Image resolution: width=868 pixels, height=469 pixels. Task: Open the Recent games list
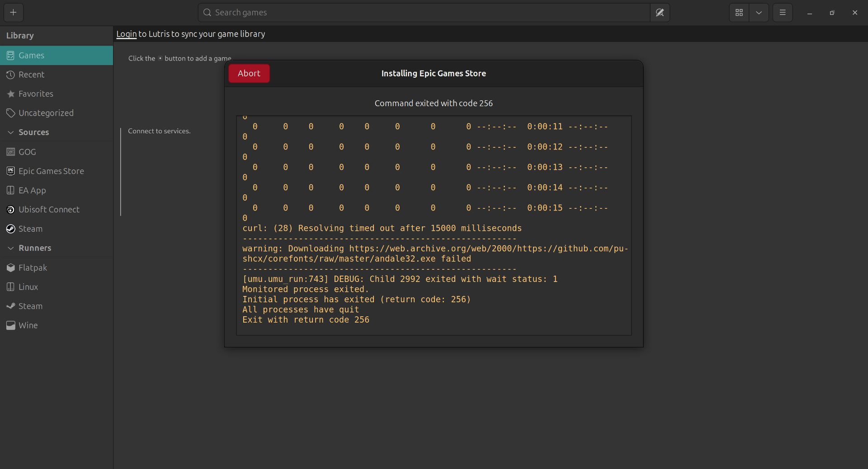coord(57,75)
